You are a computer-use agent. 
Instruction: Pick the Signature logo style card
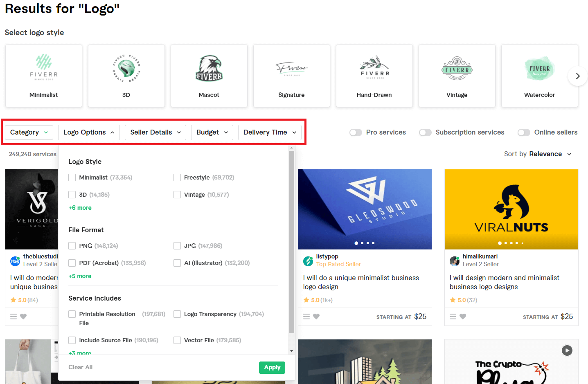click(292, 76)
